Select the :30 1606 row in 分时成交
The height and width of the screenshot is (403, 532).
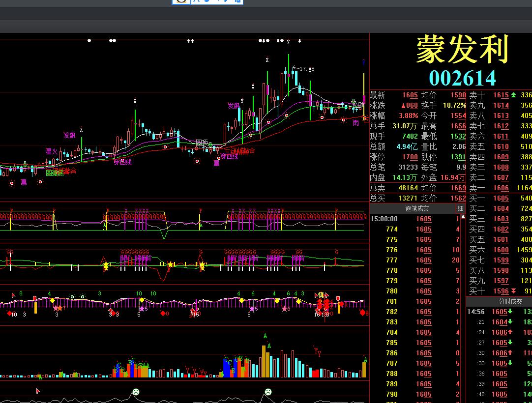click(x=499, y=353)
